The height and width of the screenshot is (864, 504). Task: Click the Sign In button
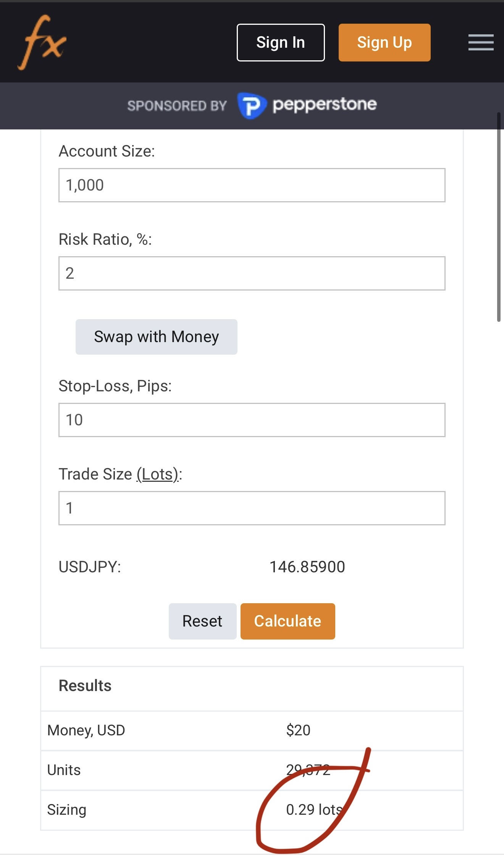pos(281,42)
